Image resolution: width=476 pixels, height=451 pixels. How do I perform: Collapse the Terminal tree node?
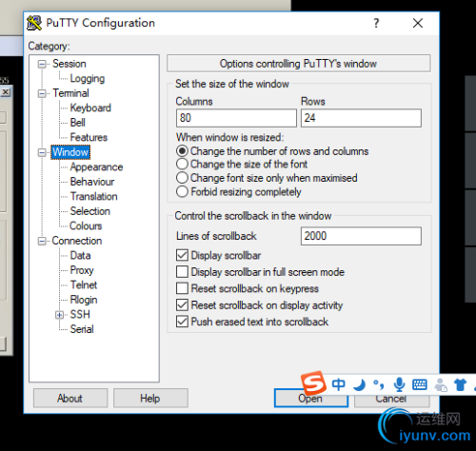42,93
